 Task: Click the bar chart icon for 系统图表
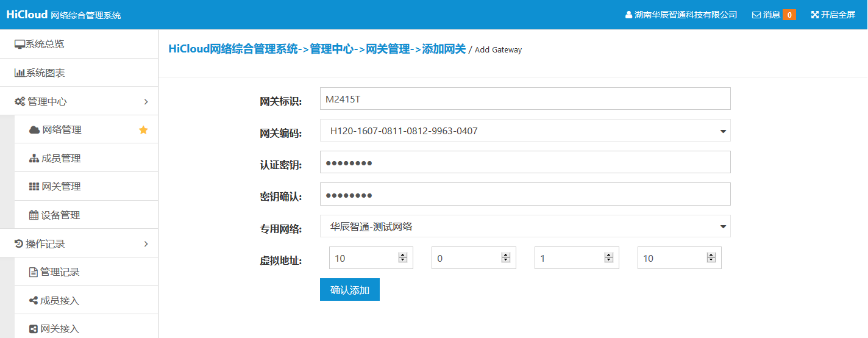point(20,73)
